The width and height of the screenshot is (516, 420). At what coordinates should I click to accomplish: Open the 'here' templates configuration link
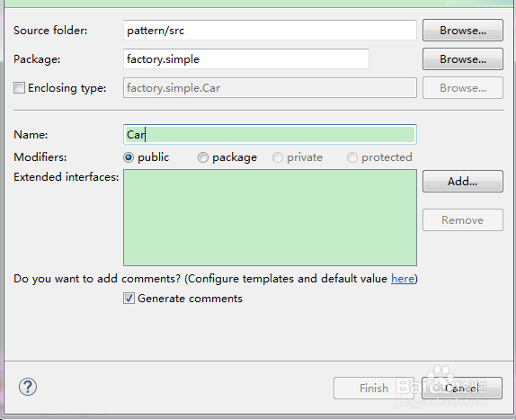[403, 279]
